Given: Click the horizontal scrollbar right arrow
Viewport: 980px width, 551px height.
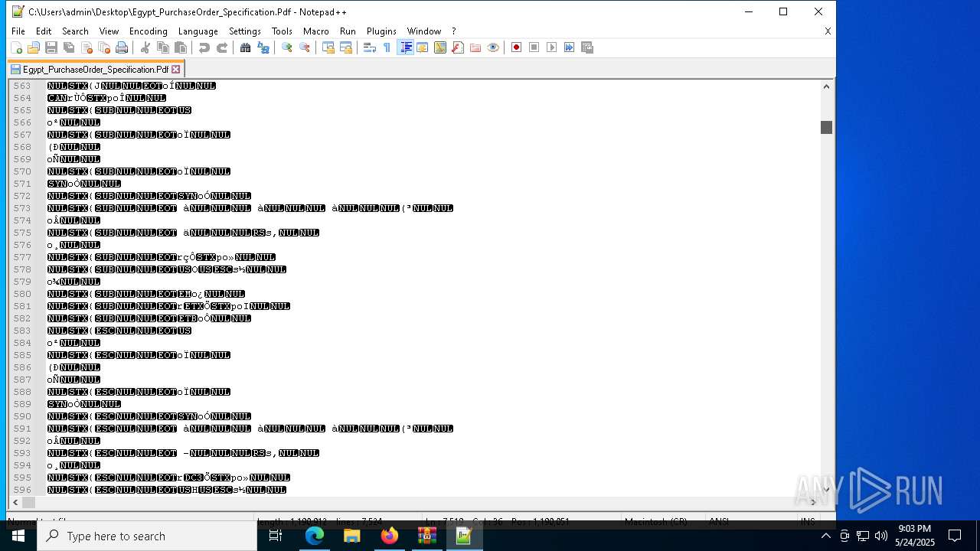Looking at the screenshot, I should tap(814, 502).
